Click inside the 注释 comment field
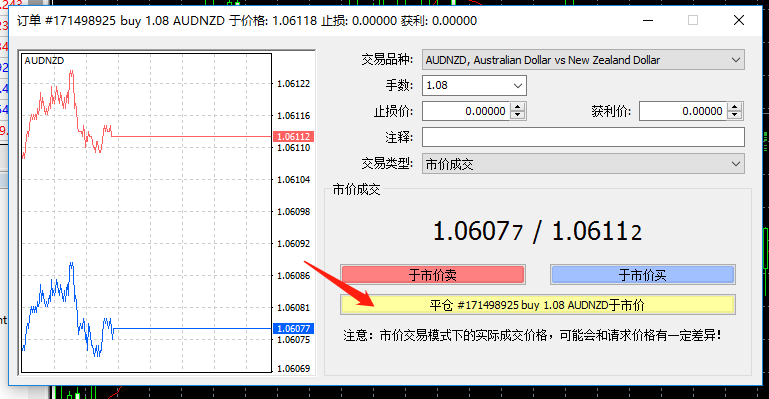 click(583, 137)
